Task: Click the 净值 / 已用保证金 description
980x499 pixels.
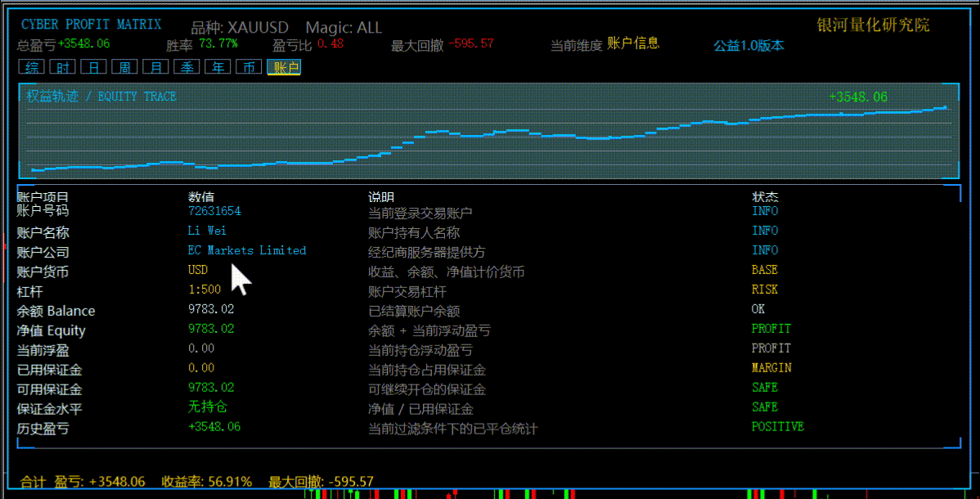Action: click(x=420, y=409)
